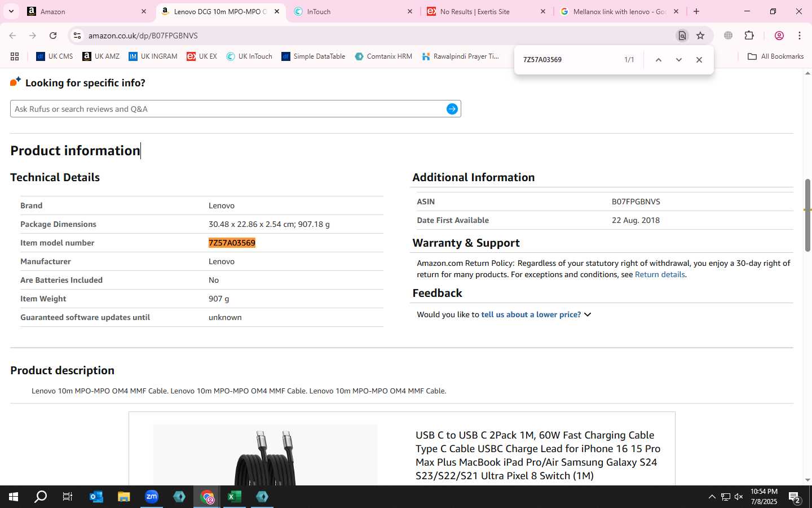The image size is (812, 508).
Task: Open Task View on taskbar
Action: 68,497
